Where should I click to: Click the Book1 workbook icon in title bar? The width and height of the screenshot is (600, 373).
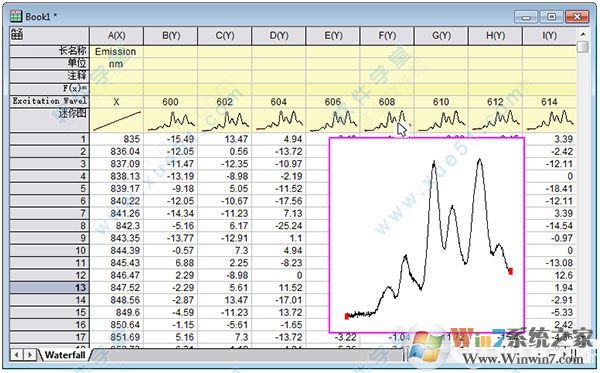click(16, 16)
